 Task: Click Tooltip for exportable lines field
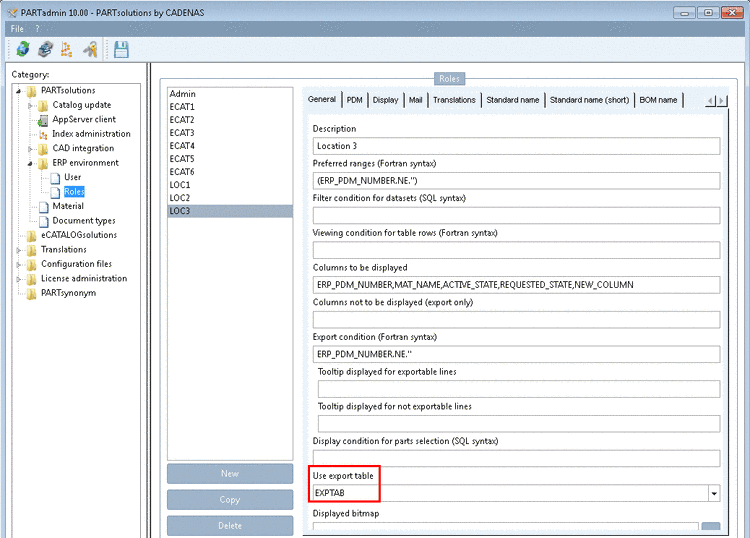tap(519, 389)
